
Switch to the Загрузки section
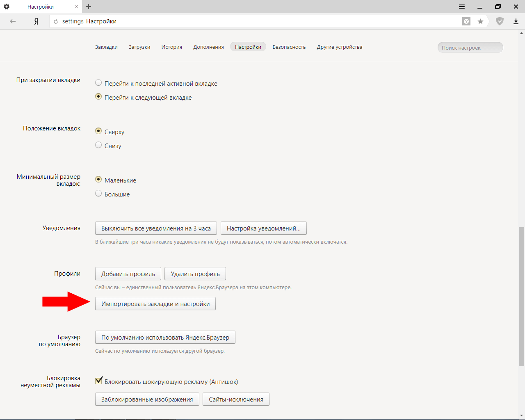[139, 47]
